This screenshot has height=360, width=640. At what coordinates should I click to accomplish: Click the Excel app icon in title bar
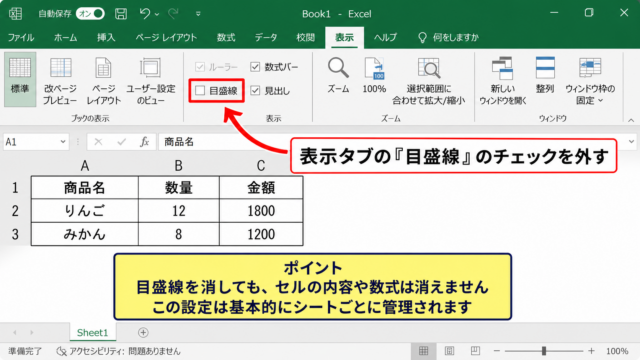(16, 13)
